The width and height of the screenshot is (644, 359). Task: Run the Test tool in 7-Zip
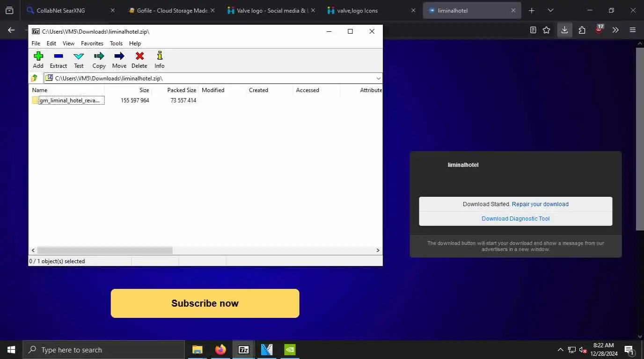point(79,60)
